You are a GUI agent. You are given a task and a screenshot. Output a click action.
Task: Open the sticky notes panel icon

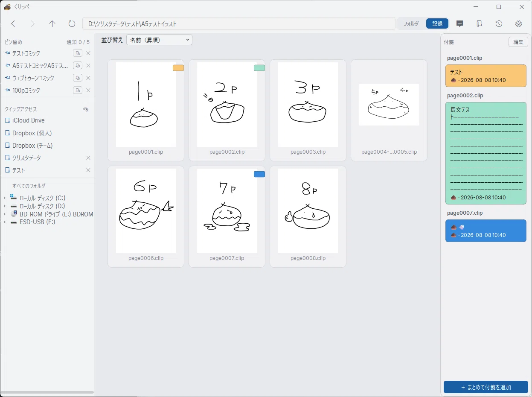point(459,24)
